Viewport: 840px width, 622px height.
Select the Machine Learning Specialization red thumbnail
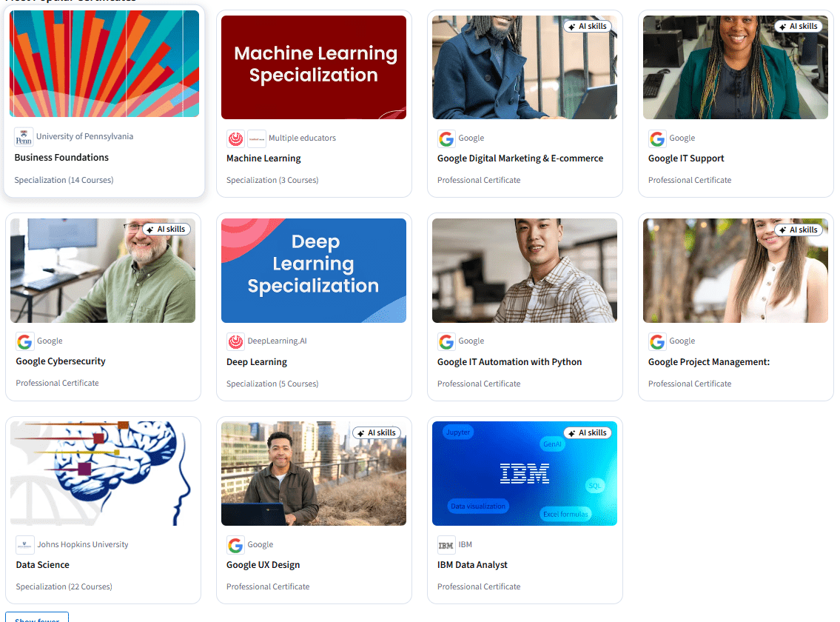pos(314,67)
